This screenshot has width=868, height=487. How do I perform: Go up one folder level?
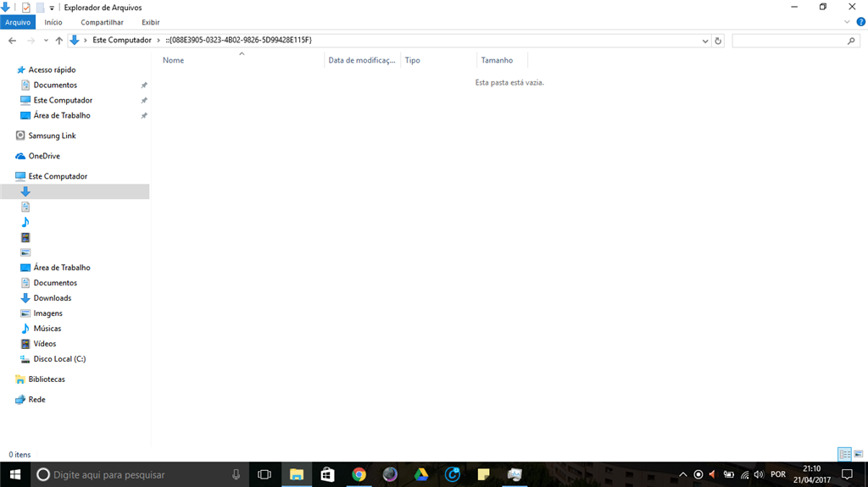tap(59, 41)
